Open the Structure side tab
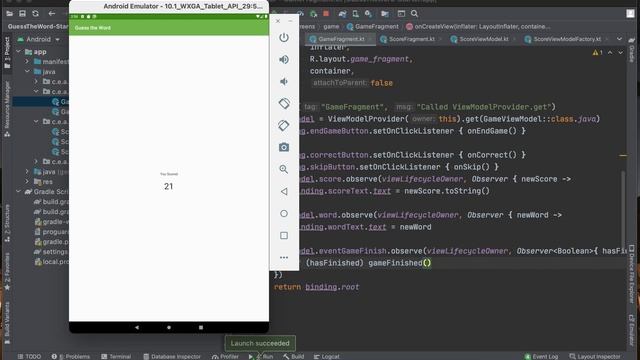Screen dimensions: 640x360 (x=7, y=223)
